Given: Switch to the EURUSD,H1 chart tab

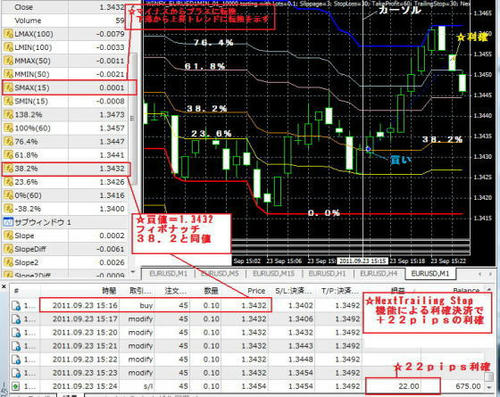Looking at the screenshot, I should tap(327, 274).
